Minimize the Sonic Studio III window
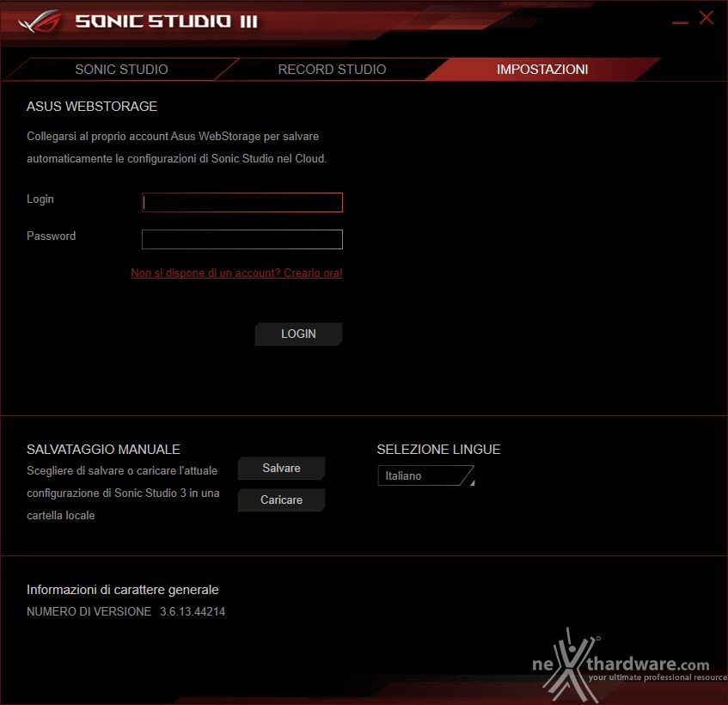 [x=680, y=21]
